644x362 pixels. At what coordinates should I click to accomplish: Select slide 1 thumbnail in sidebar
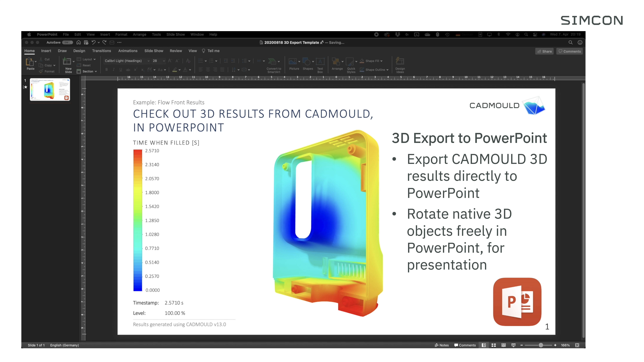(50, 89)
